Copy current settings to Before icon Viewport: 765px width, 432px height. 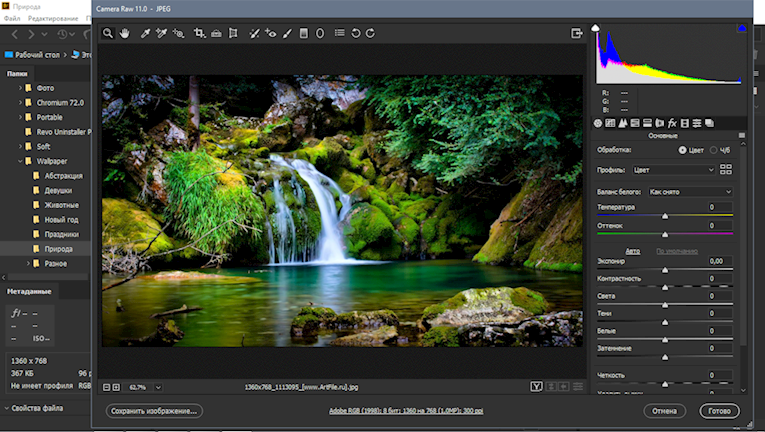564,387
